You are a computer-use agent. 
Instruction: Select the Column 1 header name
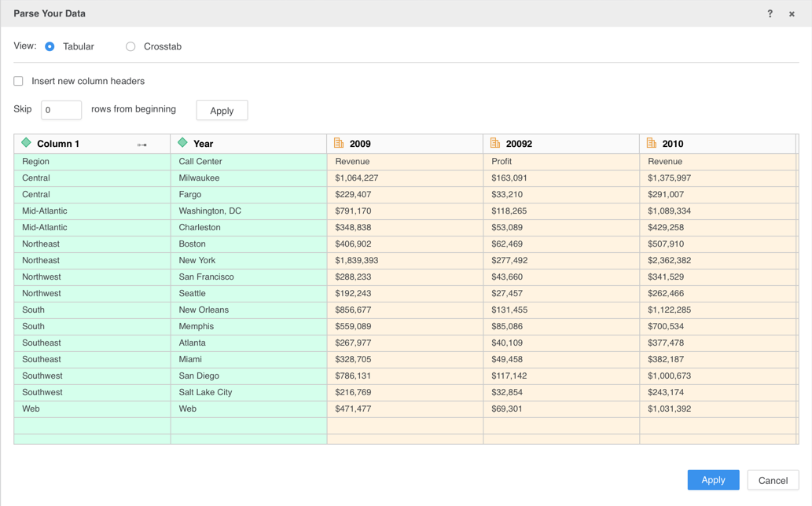(x=58, y=144)
